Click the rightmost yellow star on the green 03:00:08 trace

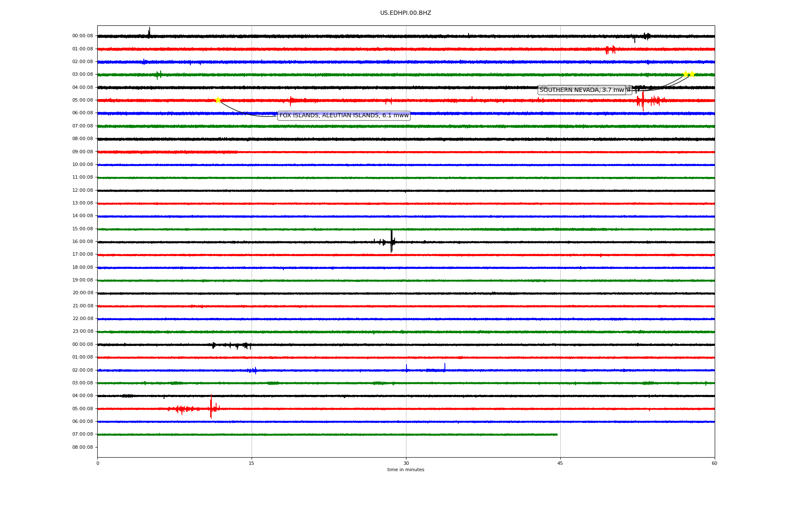[692, 74]
